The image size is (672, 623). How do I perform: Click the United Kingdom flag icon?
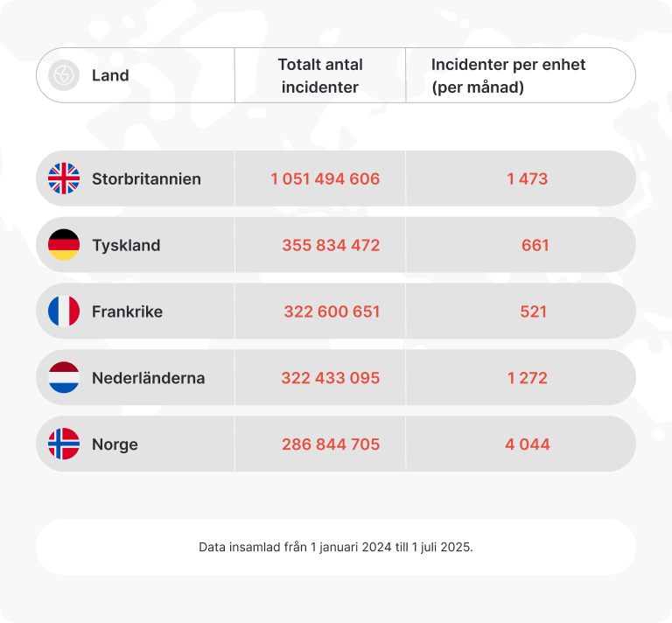point(64,178)
